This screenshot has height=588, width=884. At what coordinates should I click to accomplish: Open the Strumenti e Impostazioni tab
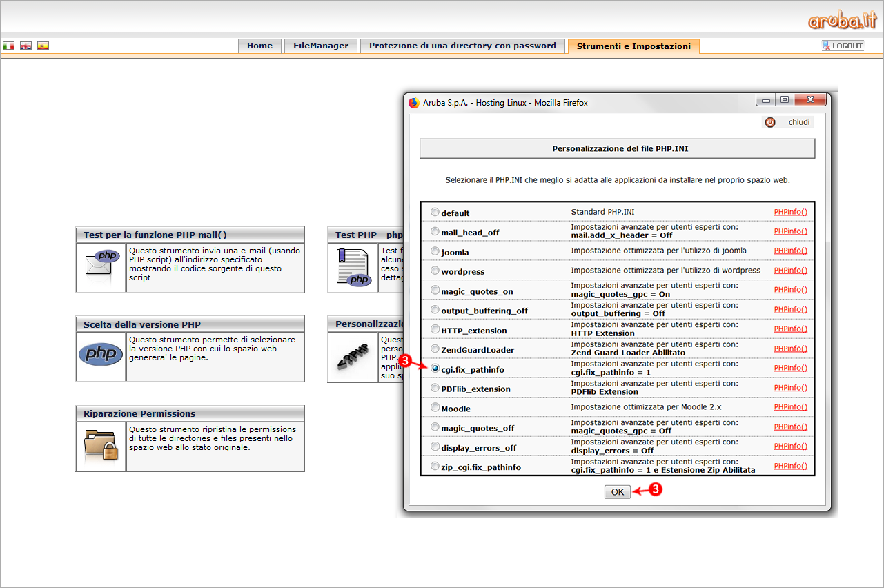pyautogui.click(x=633, y=46)
